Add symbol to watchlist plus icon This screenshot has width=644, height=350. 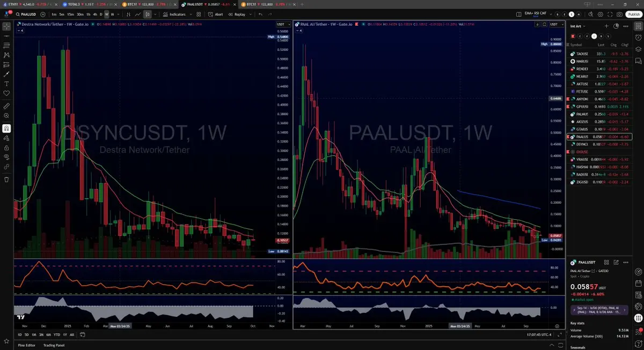606,26
